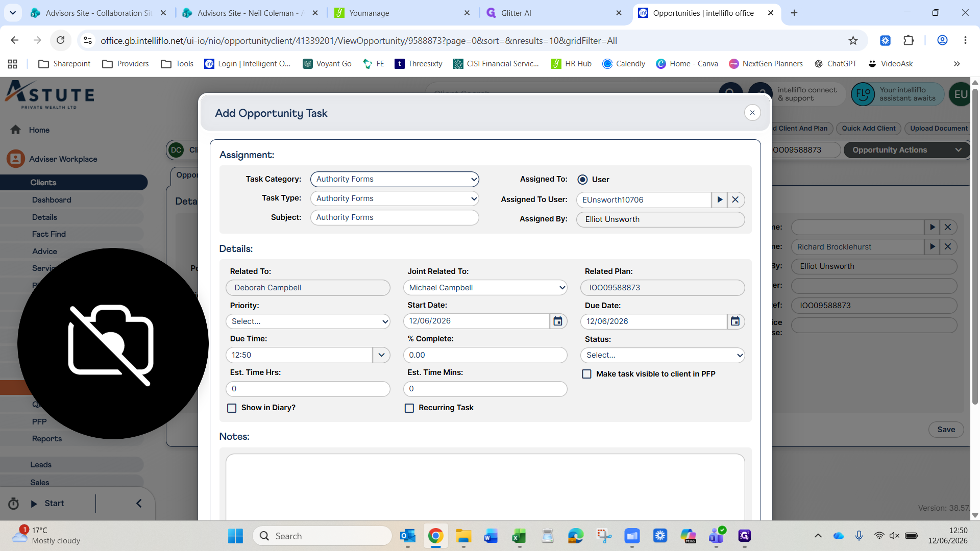The image size is (980, 551).
Task: Click the Est. Time Hrs field
Action: (x=308, y=389)
